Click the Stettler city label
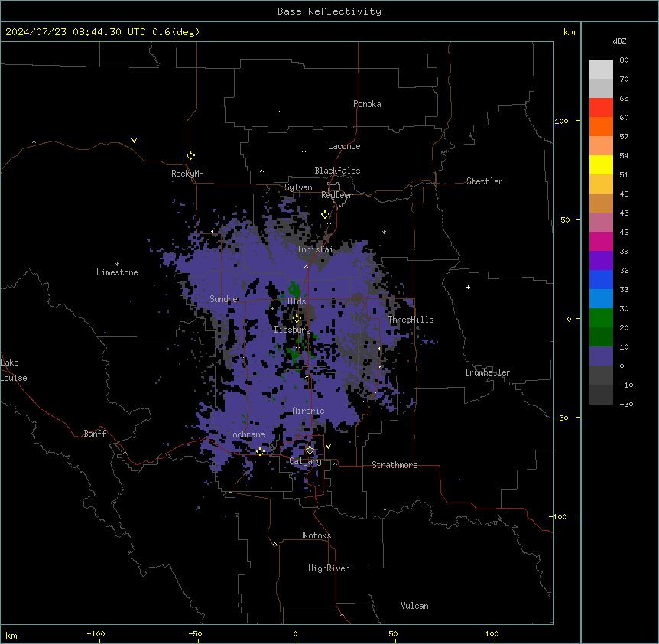This screenshot has height=644, width=659. pyautogui.click(x=485, y=181)
